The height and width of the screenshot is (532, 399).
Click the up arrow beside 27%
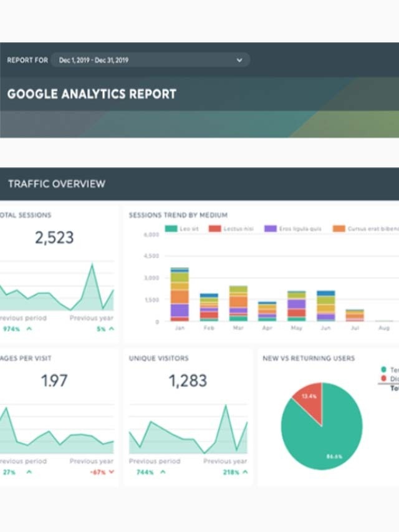[29, 472]
